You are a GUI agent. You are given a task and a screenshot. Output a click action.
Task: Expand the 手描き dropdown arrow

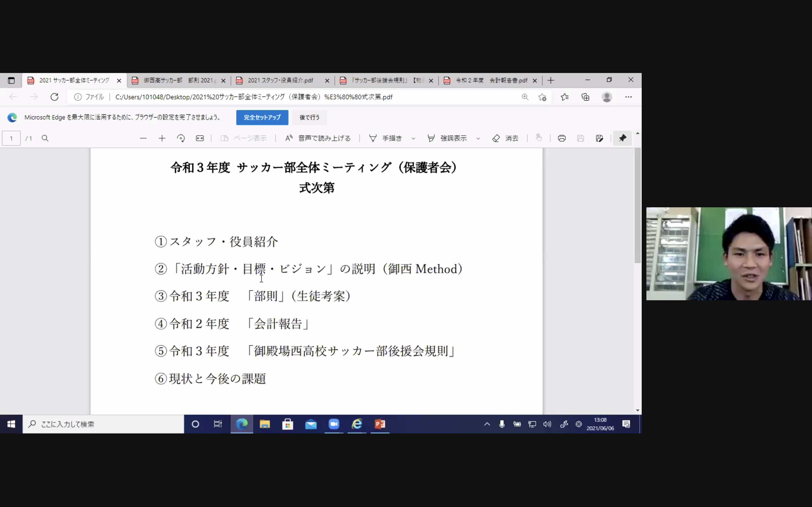pos(413,139)
